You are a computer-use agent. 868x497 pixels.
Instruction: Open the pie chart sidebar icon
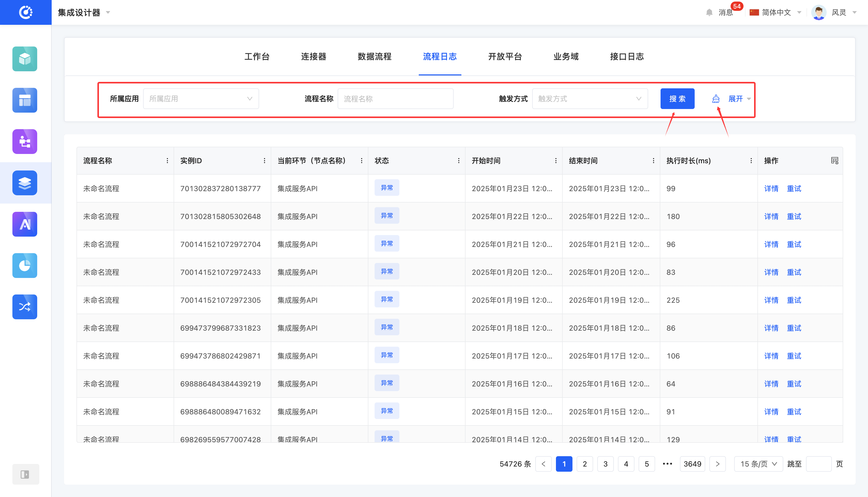pyautogui.click(x=25, y=265)
